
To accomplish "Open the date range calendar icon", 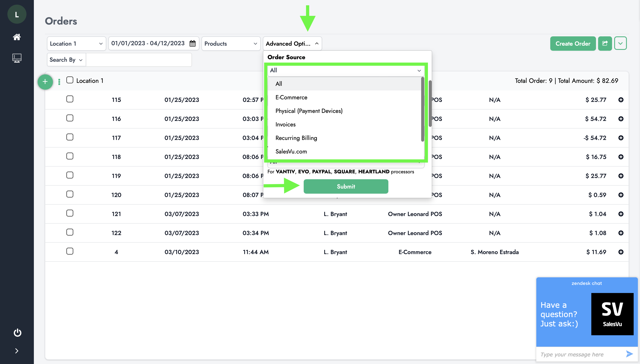I will (192, 44).
